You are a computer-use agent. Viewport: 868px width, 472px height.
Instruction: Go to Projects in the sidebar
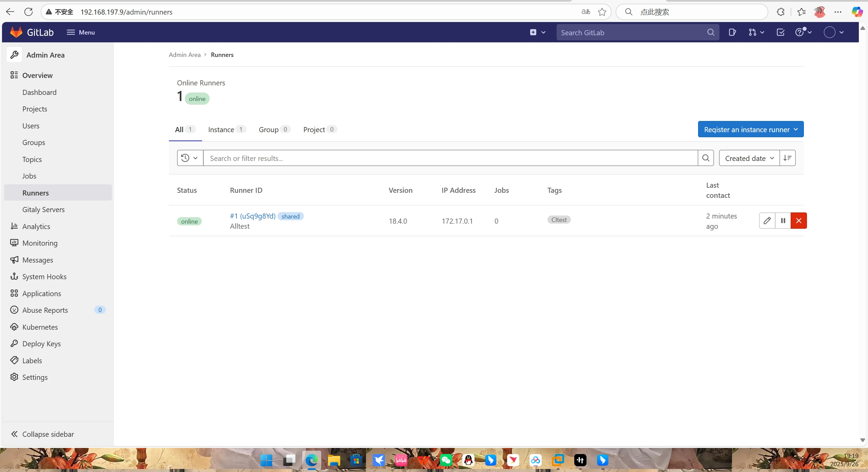click(x=35, y=109)
